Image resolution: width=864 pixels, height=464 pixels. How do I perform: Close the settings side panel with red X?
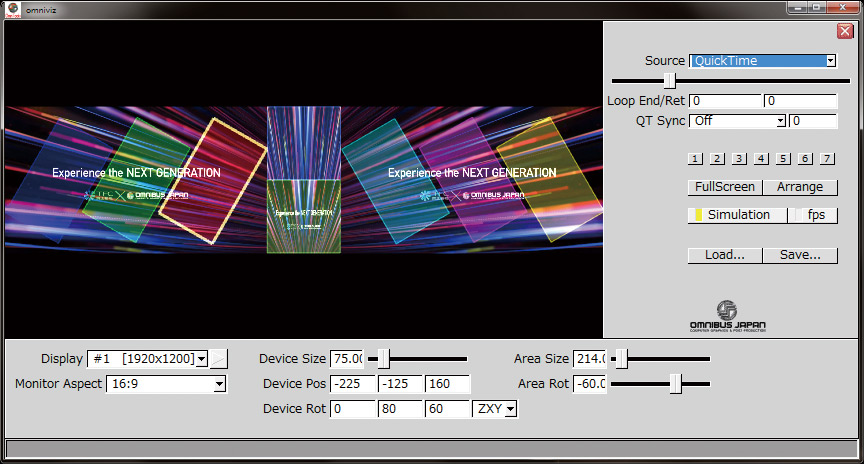click(x=845, y=31)
